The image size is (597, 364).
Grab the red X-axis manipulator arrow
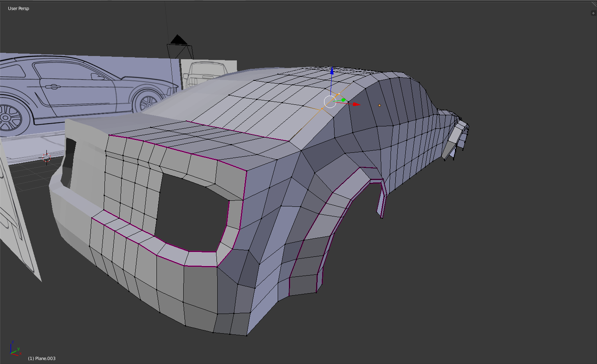tap(356, 104)
